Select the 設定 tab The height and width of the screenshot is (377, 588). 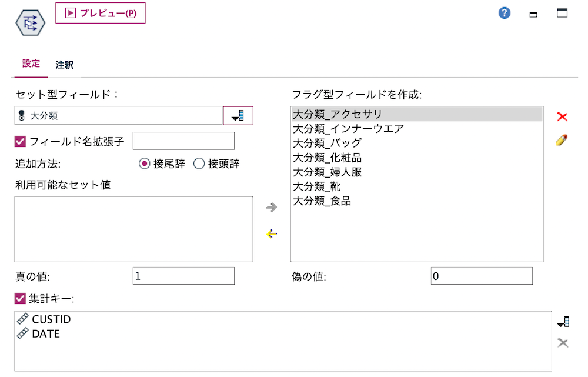[30, 65]
